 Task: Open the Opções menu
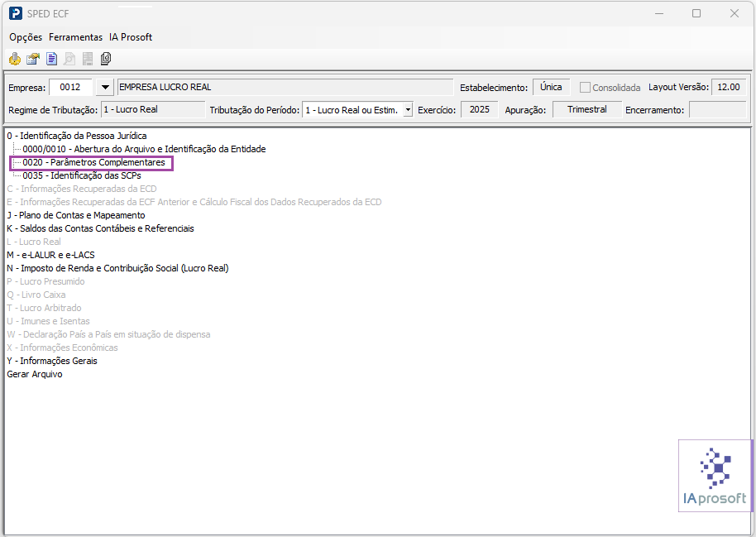(x=26, y=37)
